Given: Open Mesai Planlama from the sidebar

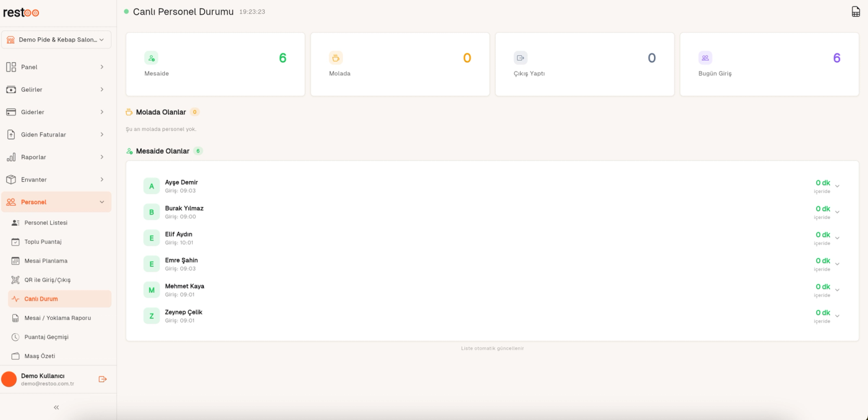Looking at the screenshot, I should (60, 261).
